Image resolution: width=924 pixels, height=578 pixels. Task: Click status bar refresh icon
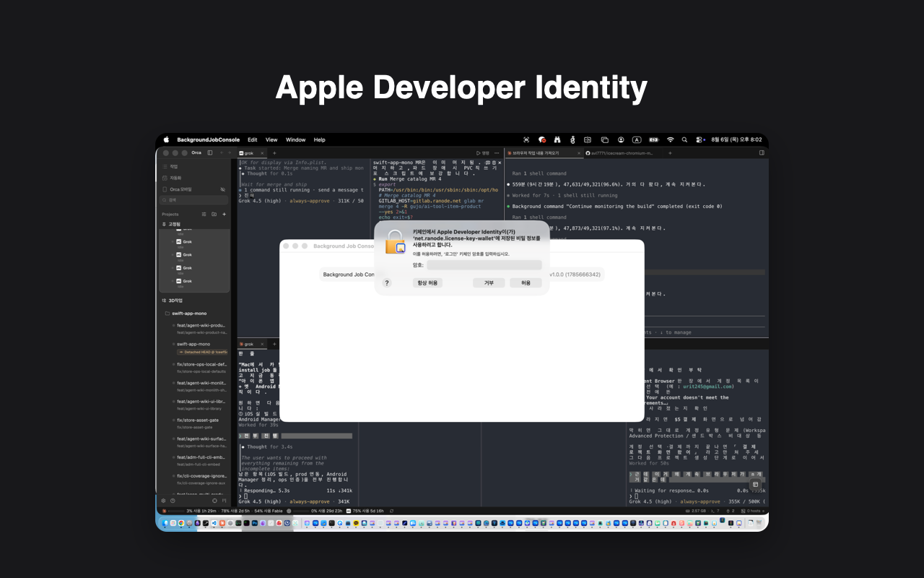391,511
